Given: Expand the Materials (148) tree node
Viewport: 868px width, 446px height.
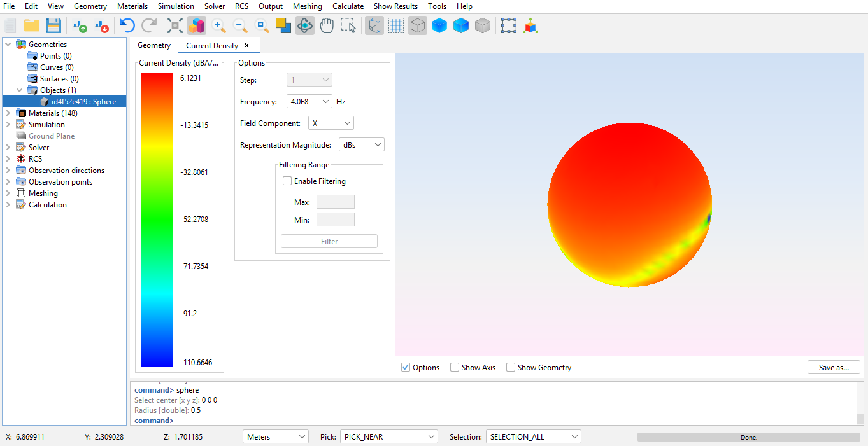Looking at the screenshot, I should click(x=8, y=113).
